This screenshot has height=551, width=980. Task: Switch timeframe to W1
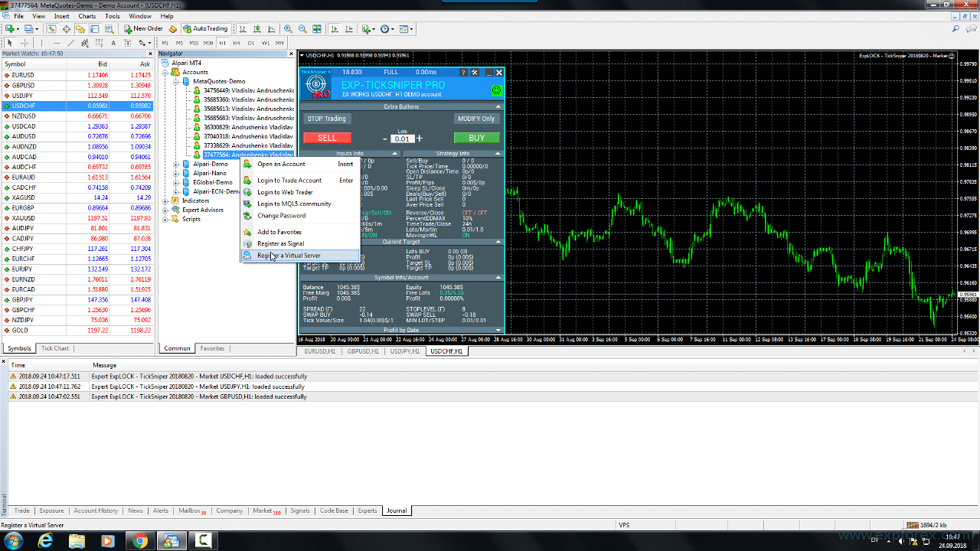pos(266,43)
